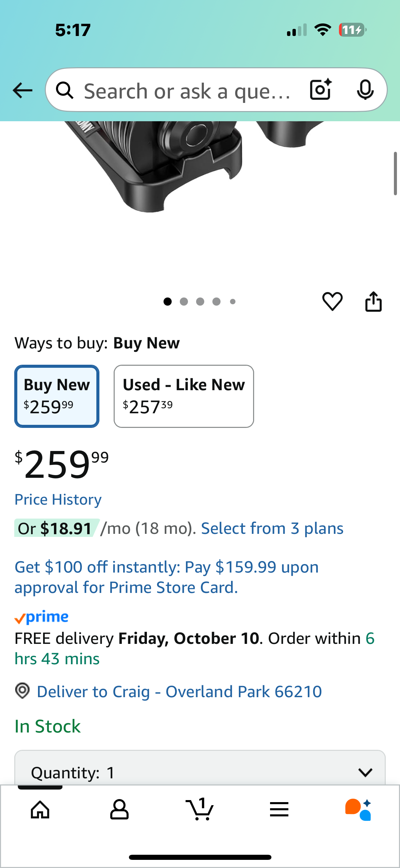Tap the search input field

(187, 90)
